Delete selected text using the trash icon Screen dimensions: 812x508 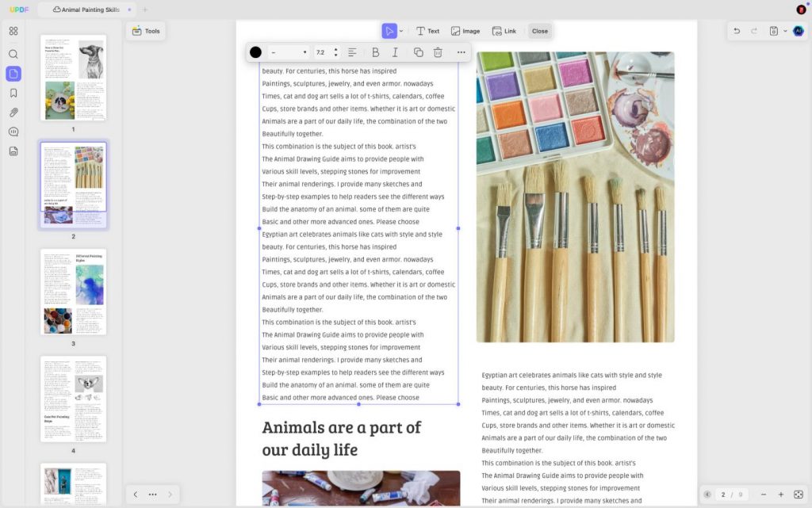tap(437, 52)
